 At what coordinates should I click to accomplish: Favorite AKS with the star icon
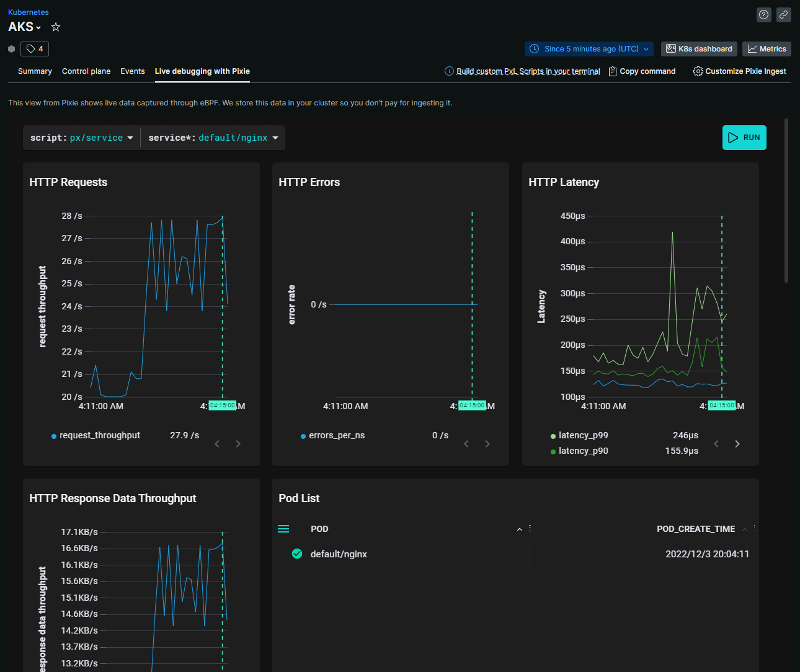(x=56, y=27)
